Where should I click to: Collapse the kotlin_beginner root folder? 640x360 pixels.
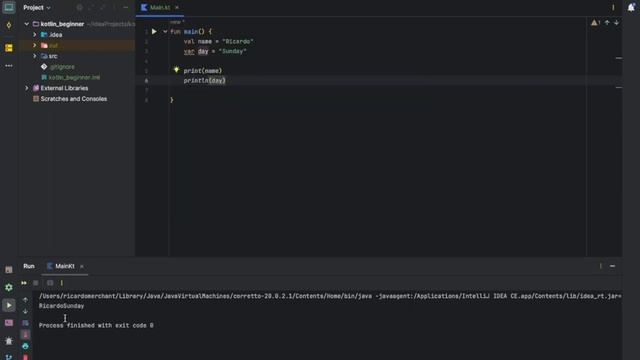tap(27, 24)
